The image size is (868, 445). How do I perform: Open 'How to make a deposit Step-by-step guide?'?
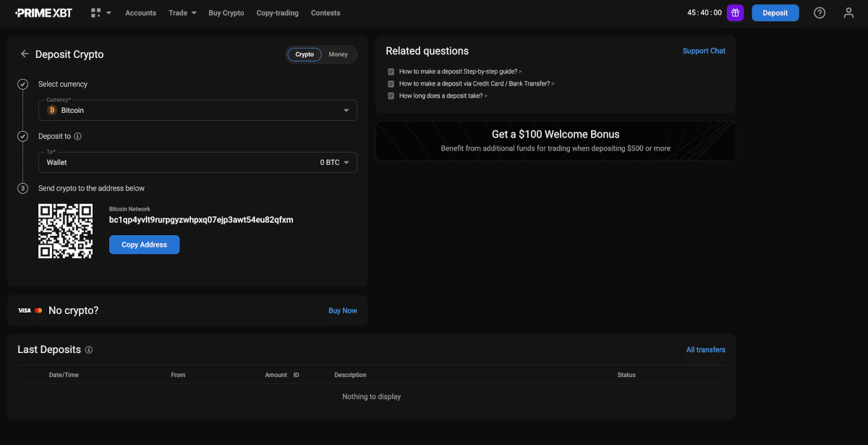click(460, 72)
